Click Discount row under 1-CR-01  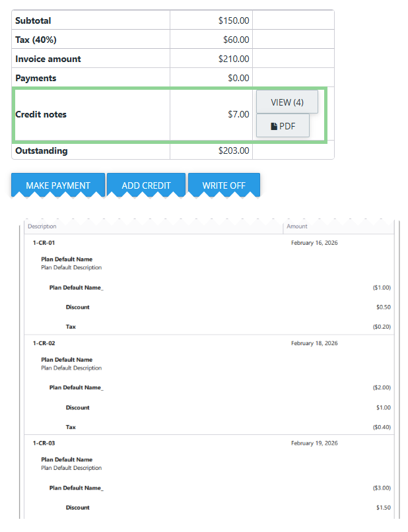pyautogui.click(x=78, y=307)
